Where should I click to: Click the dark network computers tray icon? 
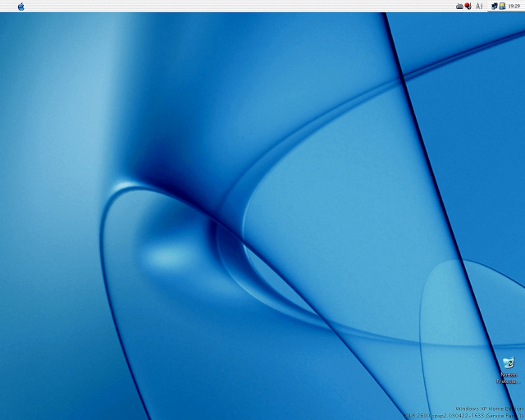click(494, 6)
